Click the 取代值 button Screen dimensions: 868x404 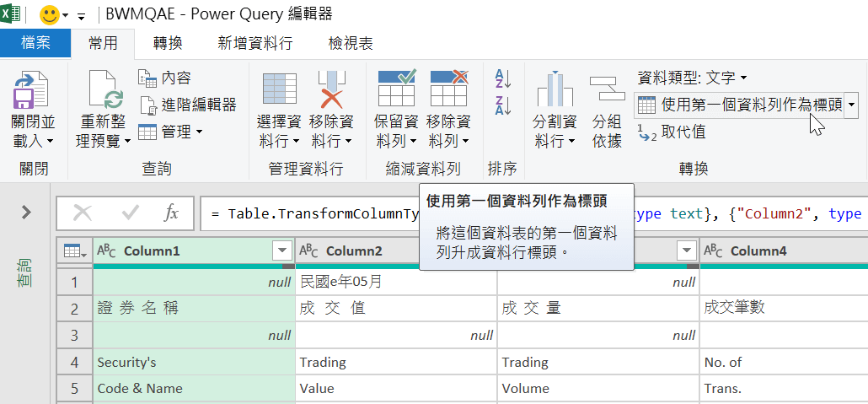(x=672, y=132)
